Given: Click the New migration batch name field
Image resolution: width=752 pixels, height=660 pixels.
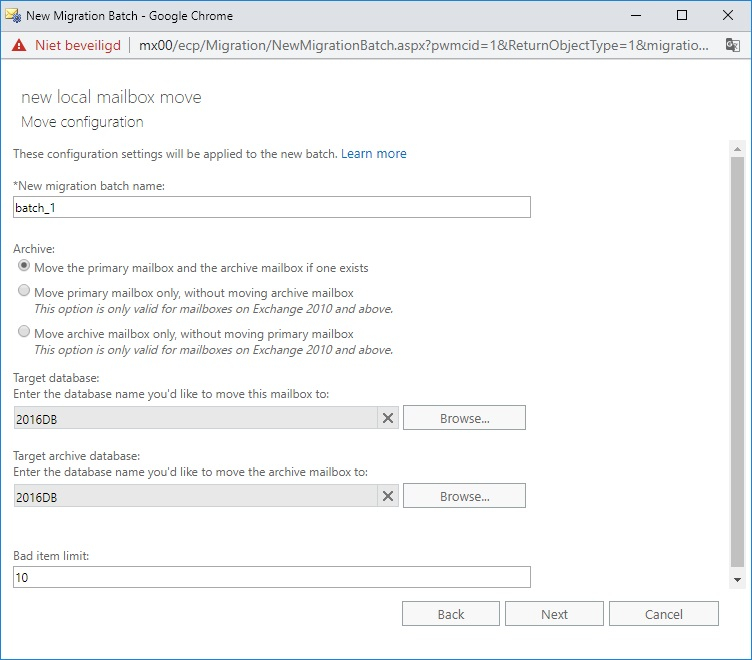Looking at the screenshot, I should (272, 207).
